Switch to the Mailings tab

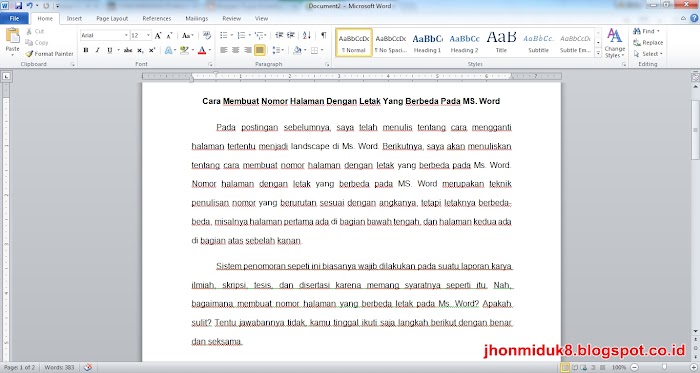(196, 18)
